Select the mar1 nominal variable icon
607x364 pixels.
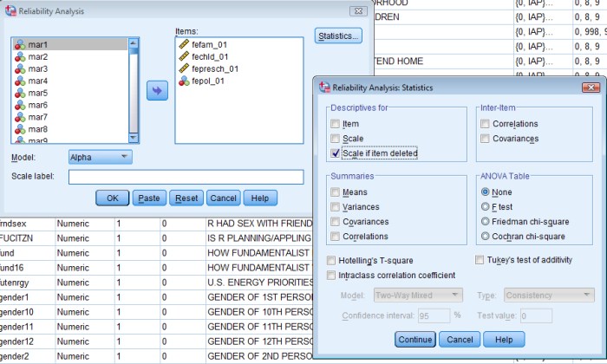click(x=20, y=44)
